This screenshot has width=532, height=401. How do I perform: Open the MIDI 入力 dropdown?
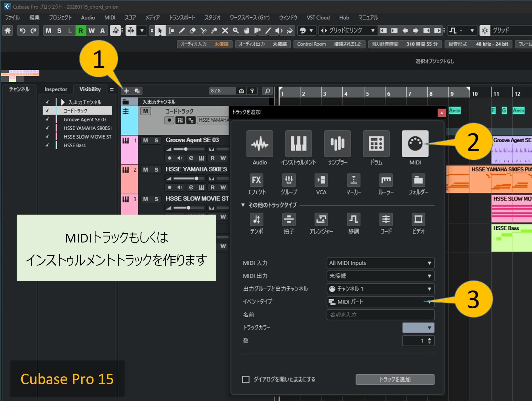pos(380,263)
